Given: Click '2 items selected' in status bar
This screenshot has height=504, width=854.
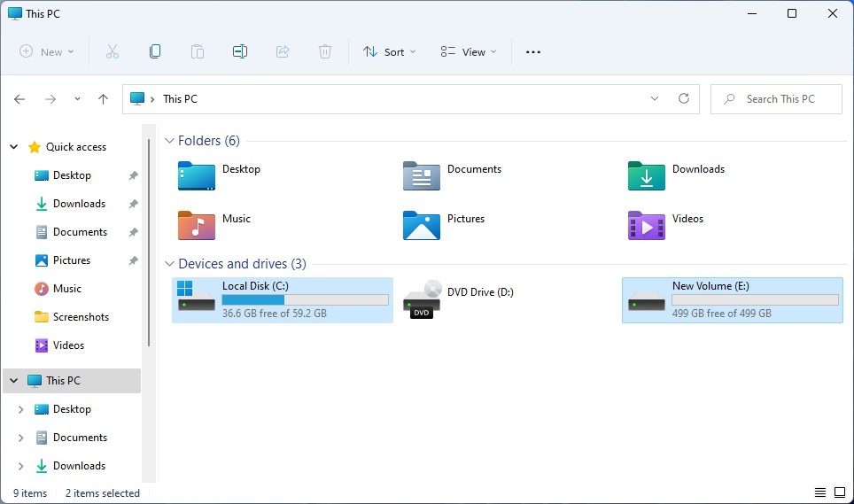Looking at the screenshot, I should pos(103,493).
